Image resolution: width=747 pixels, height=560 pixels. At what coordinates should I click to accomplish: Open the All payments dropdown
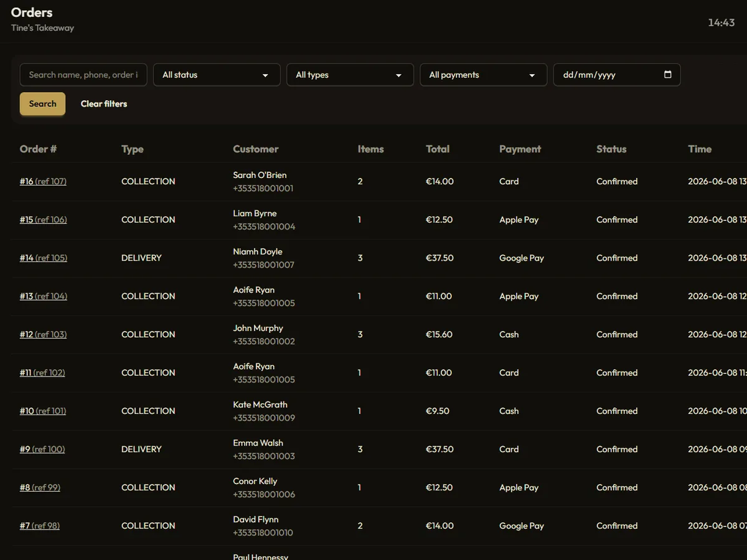click(484, 75)
